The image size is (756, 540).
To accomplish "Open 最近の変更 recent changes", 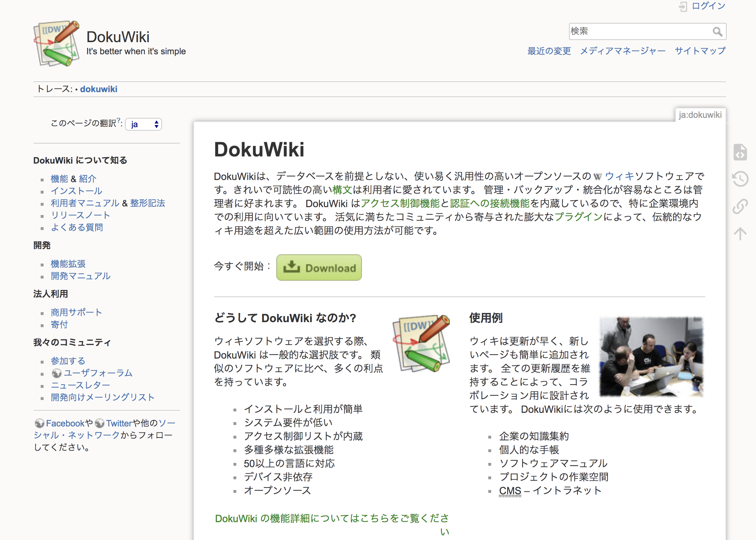I will point(549,51).
